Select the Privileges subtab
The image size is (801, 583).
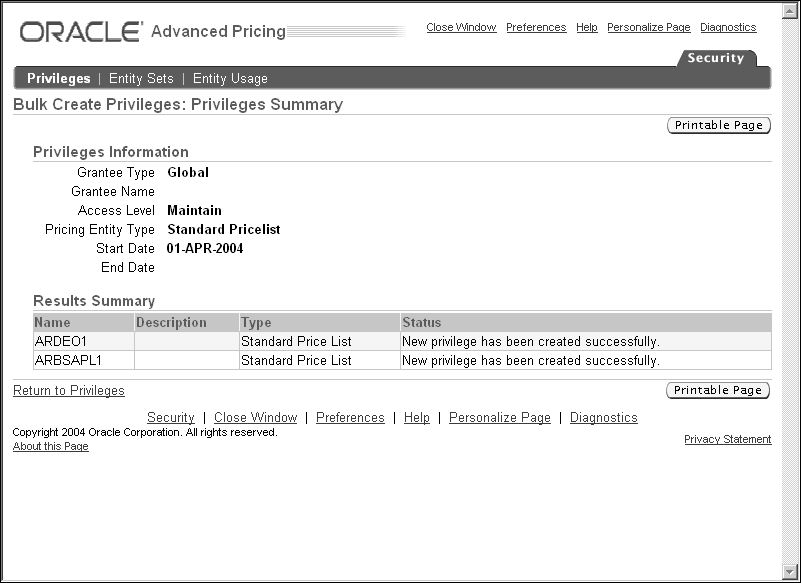point(59,78)
